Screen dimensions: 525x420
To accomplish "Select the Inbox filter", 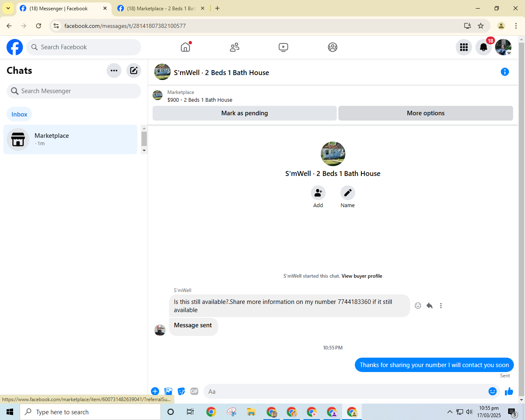I will (19, 114).
